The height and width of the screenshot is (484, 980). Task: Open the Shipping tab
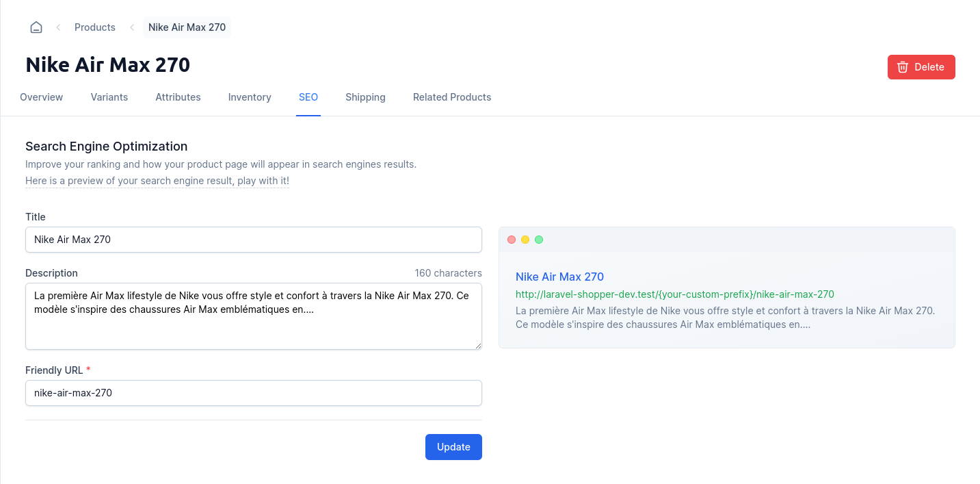[x=365, y=97]
